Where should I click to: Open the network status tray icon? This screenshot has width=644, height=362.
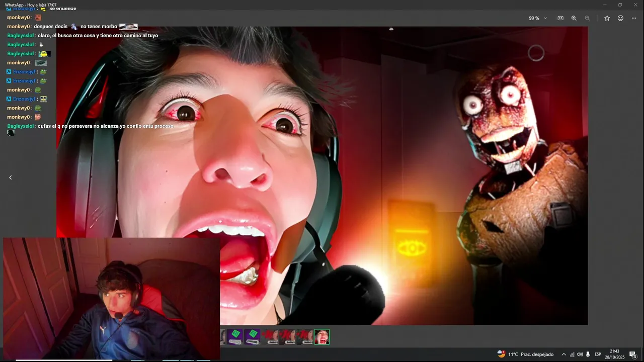572,354
